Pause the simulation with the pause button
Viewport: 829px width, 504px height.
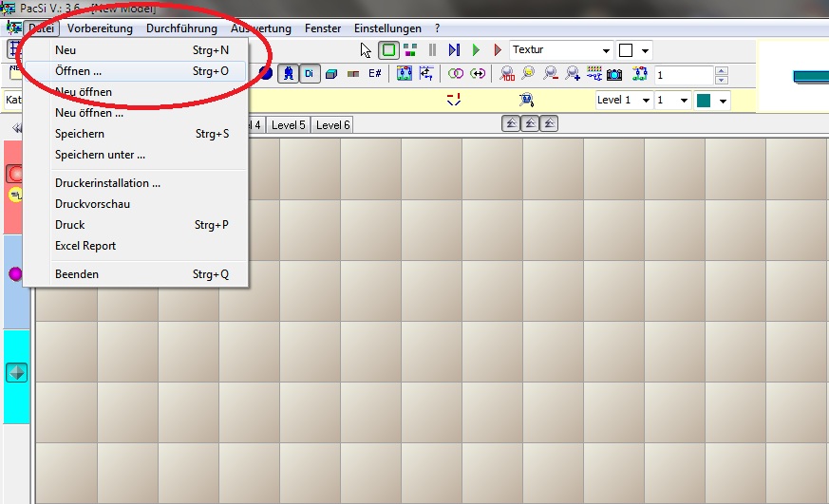pyautogui.click(x=432, y=50)
